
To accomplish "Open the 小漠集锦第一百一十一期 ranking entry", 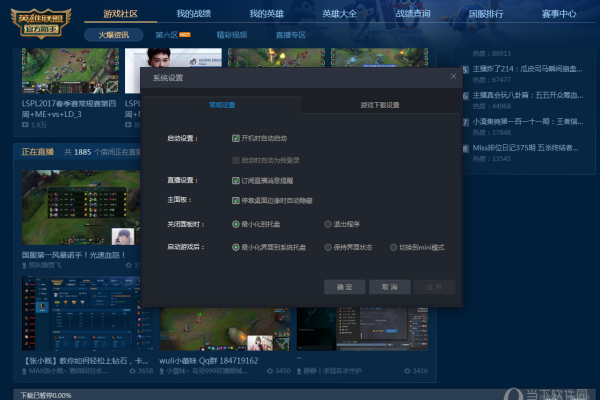I will [528, 122].
